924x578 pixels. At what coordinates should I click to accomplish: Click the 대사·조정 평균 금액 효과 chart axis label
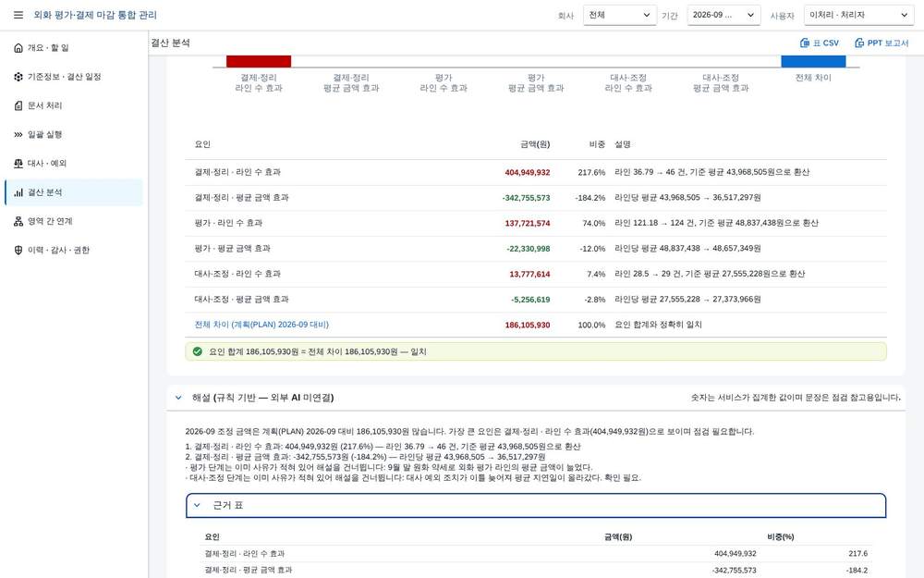(x=721, y=82)
